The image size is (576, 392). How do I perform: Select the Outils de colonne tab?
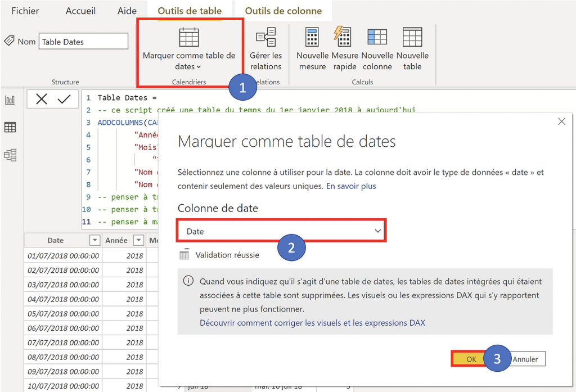coord(283,11)
